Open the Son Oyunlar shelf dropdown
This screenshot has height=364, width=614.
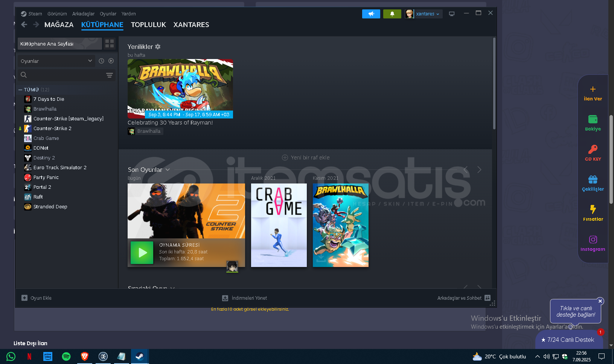coord(168,170)
